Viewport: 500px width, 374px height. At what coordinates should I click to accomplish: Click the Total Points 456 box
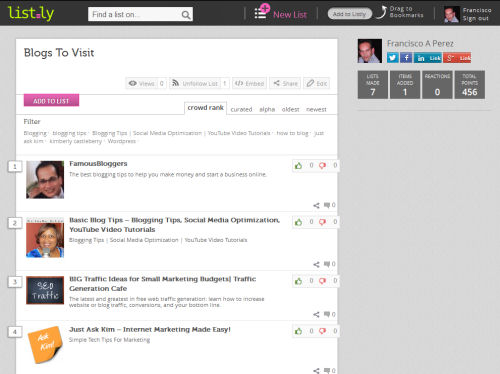470,85
